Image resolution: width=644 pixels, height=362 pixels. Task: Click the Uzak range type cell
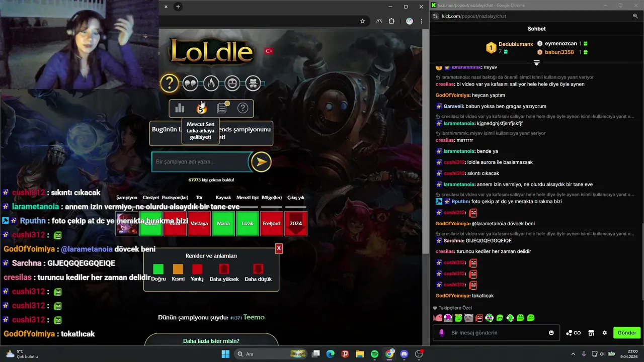coord(248,224)
